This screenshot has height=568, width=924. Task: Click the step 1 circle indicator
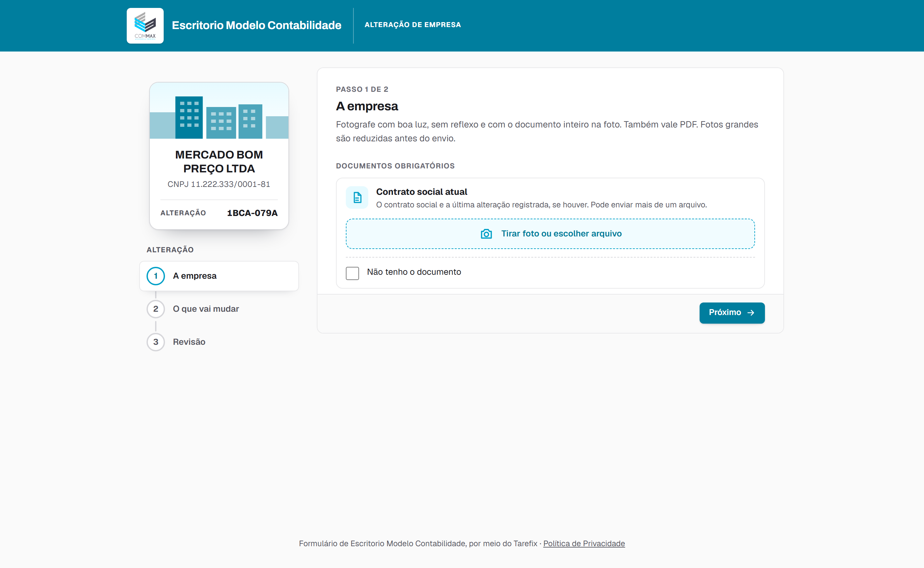pyautogui.click(x=155, y=276)
